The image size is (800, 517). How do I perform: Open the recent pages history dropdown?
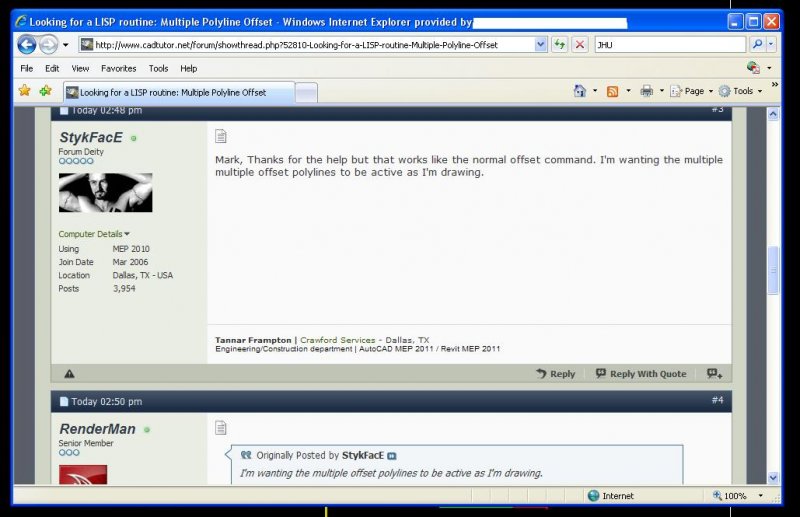[x=66, y=45]
